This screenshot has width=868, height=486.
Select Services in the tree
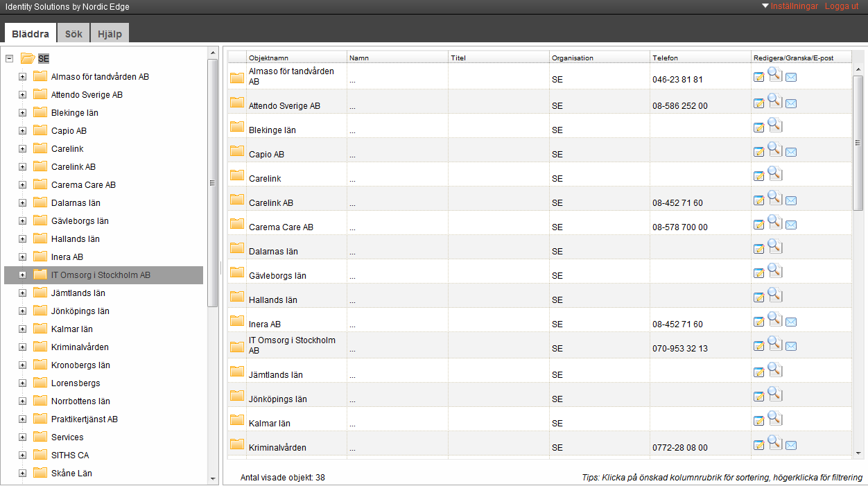coord(67,437)
